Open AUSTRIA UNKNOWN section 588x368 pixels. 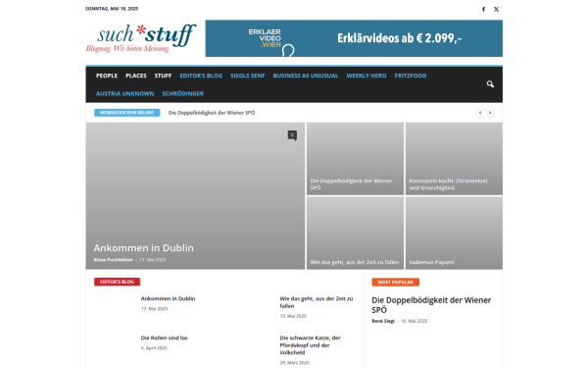[x=124, y=93]
